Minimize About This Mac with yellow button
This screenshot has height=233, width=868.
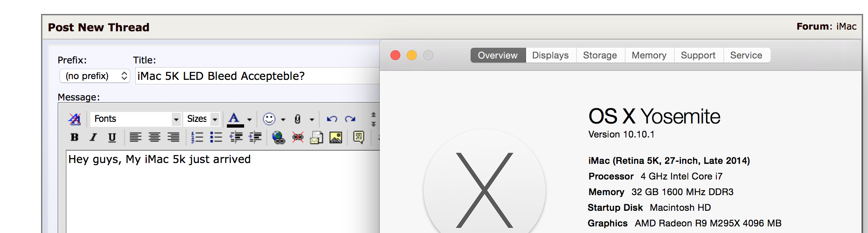(412, 55)
